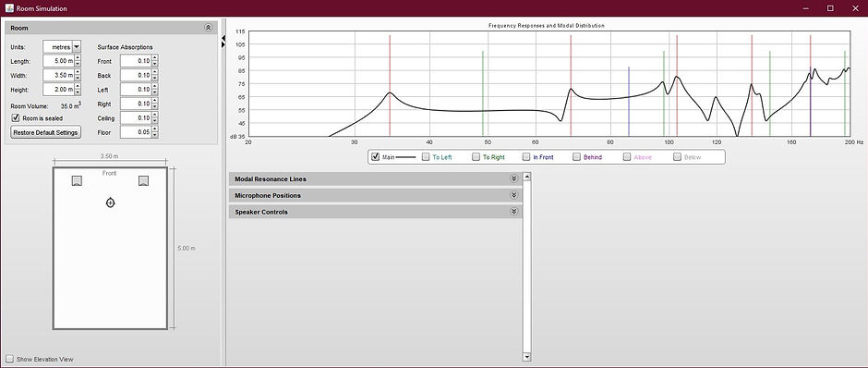This screenshot has height=368, width=868.
Task: Enable the To Right response checkbox
Action: [476, 157]
